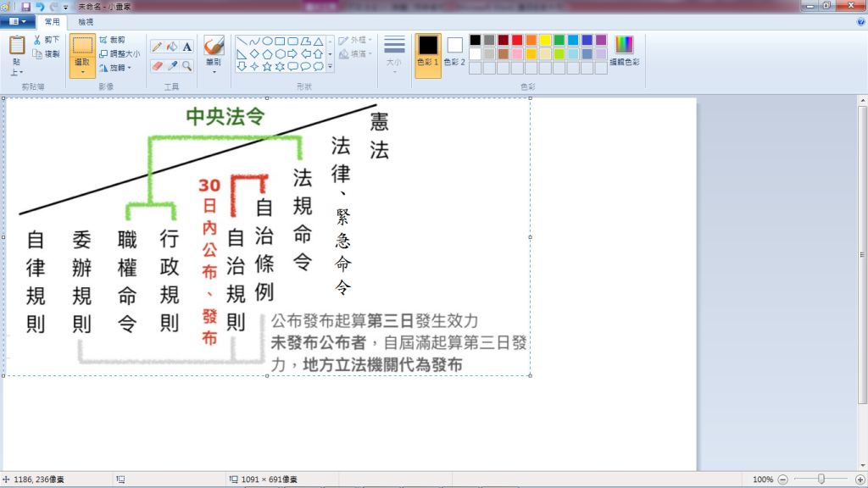Activate the Text tool
This screenshot has width=868, height=488.
point(186,47)
